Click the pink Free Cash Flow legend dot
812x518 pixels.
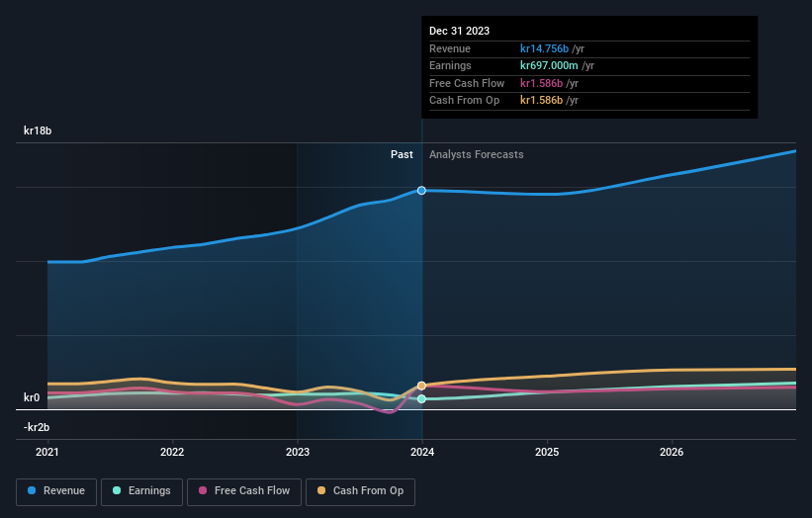click(203, 490)
